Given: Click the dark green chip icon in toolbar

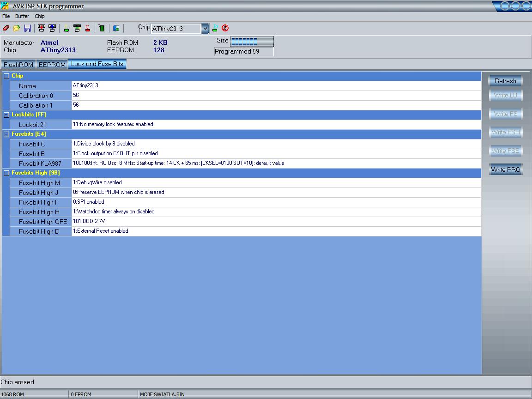Looking at the screenshot, I should 102,28.
